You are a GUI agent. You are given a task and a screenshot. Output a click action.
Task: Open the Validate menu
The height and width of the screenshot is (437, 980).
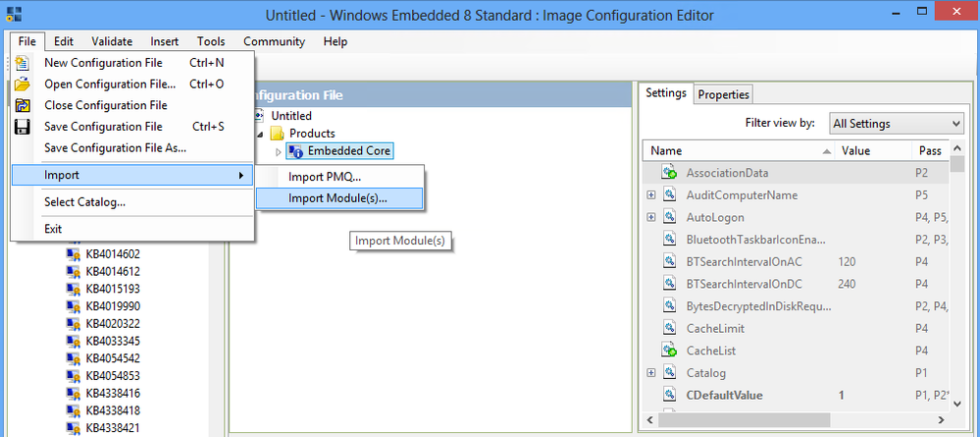click(112, 42)
